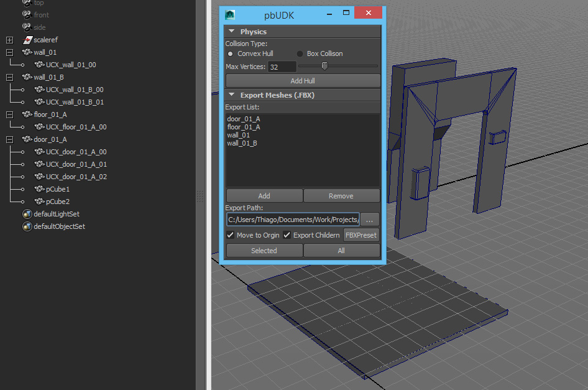The image size is (588, 390).
Task: Collapse the Export Meshes (.FBX) section
Action: pyautogui.click(x=231, y=95)
